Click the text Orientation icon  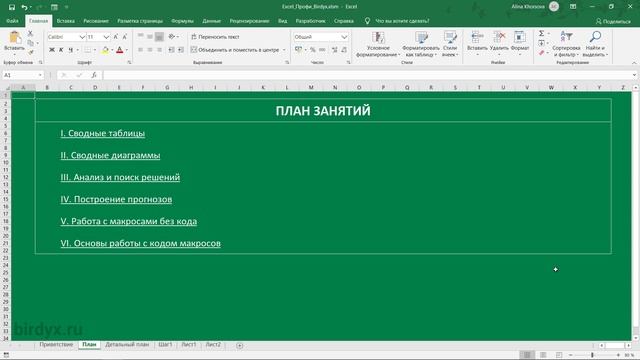pos(172,37)
